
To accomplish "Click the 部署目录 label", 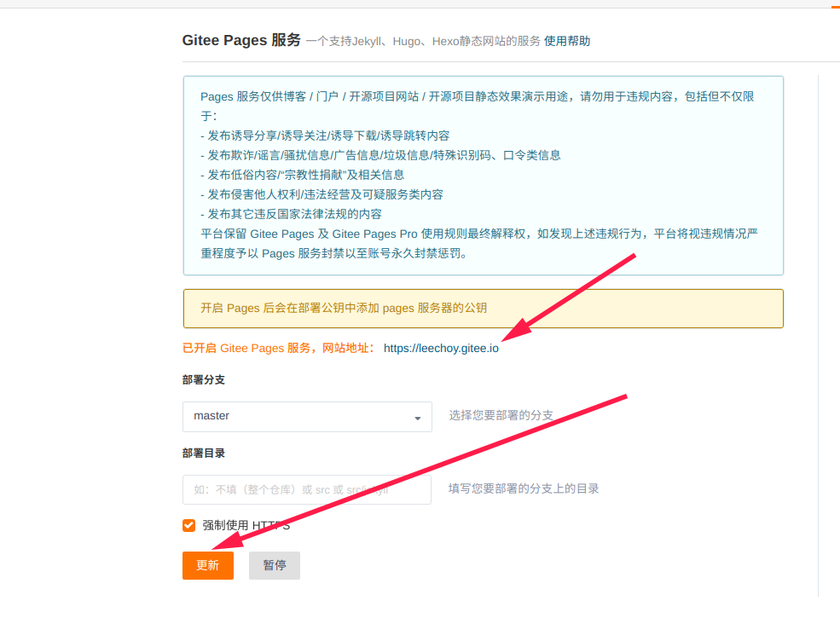I will click(204, 454).
